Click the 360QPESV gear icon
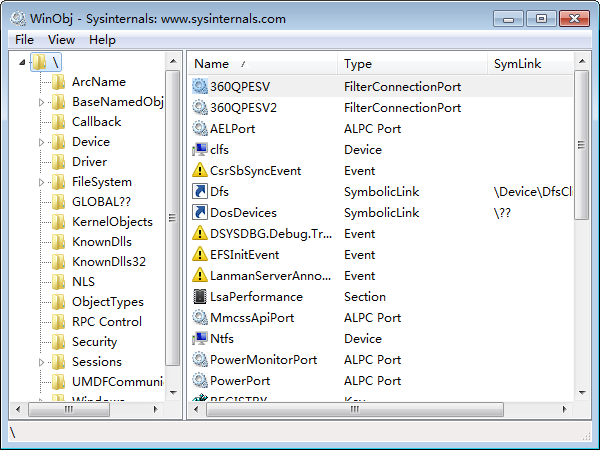Image resolution: width=600 pixels, height=450 pixels. tap(200, 86)
